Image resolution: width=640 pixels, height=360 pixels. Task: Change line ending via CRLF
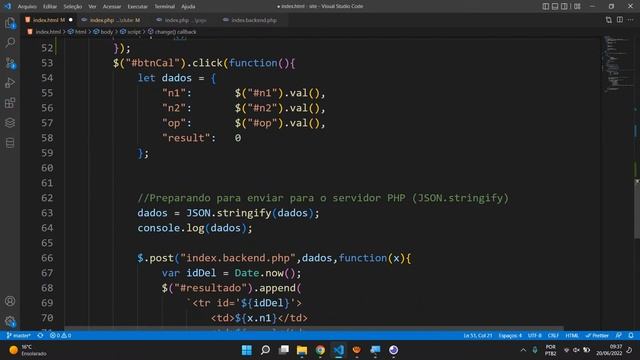coord(553,336)
